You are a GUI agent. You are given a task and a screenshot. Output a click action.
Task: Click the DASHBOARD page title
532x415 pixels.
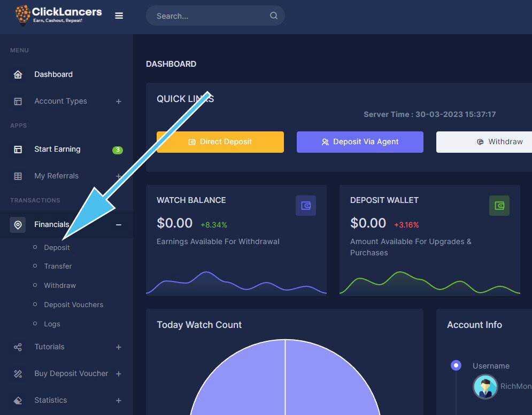point(171,64)
